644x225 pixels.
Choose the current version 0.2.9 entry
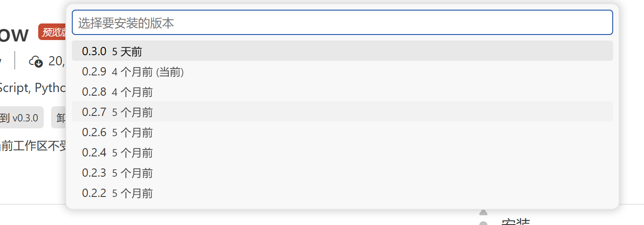[342, 71]
